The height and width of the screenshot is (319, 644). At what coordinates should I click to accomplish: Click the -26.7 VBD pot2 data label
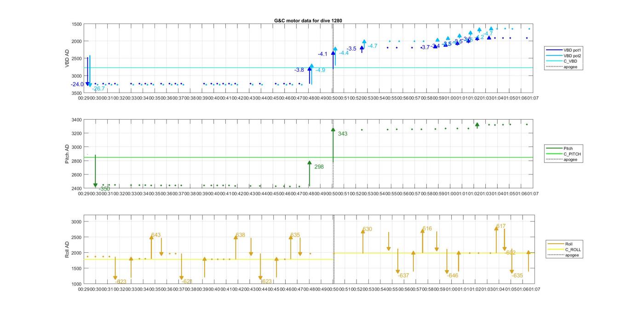click(98, 88)
